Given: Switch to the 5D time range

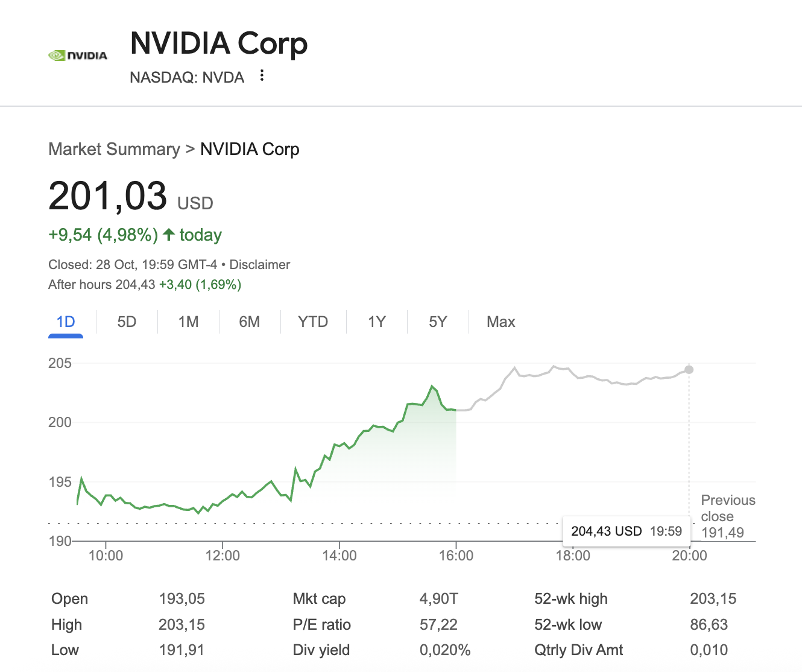Looking at the screenshot, I should 127,322.
